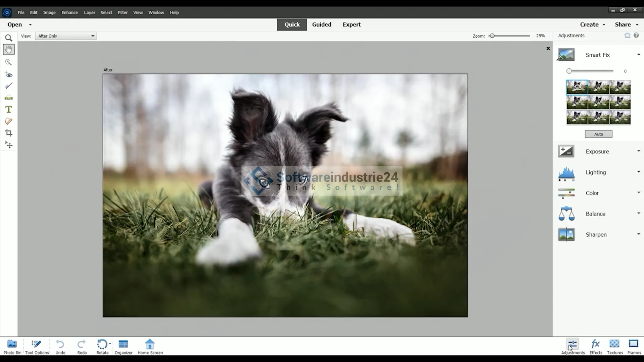
Task: Select the Horizontal Type tool
Action: (x=9, y=109)
